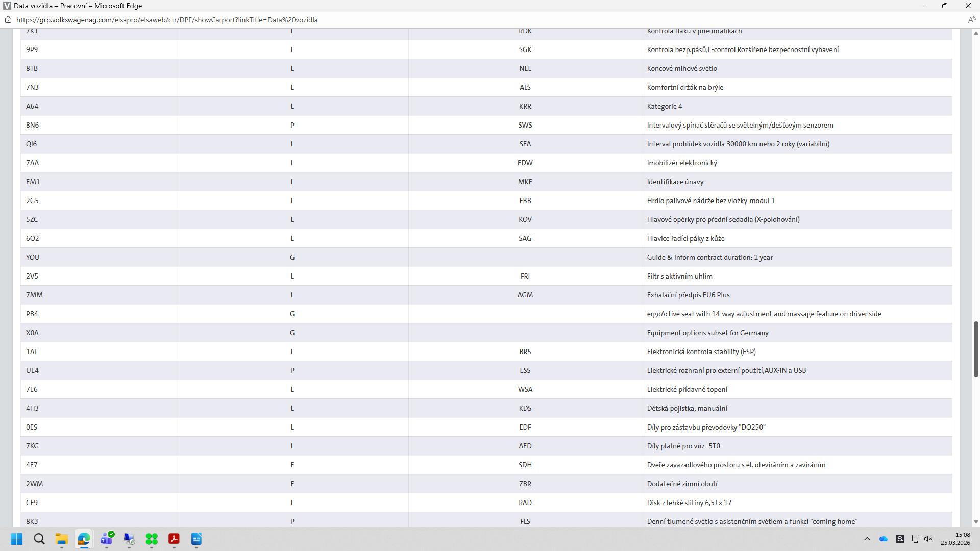Open the clock and date panel
The height and width of the screenshot is (551, 980).
point(955,539)
